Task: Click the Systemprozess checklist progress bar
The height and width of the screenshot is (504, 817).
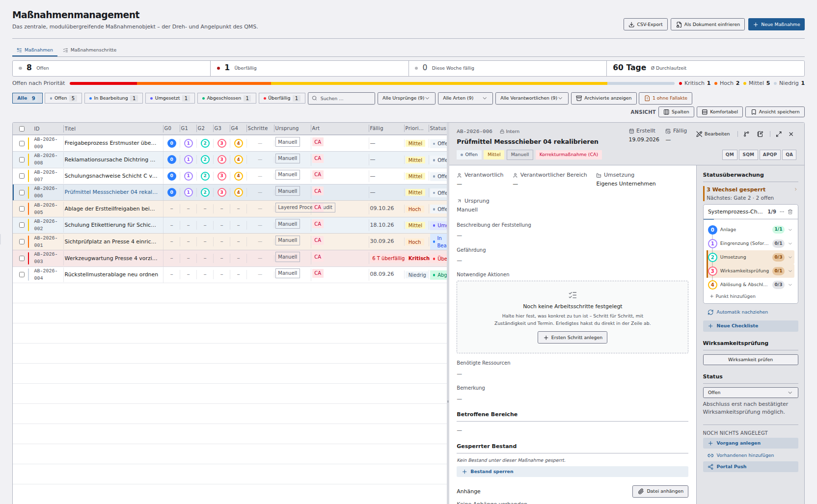Action: click(750, 219)
